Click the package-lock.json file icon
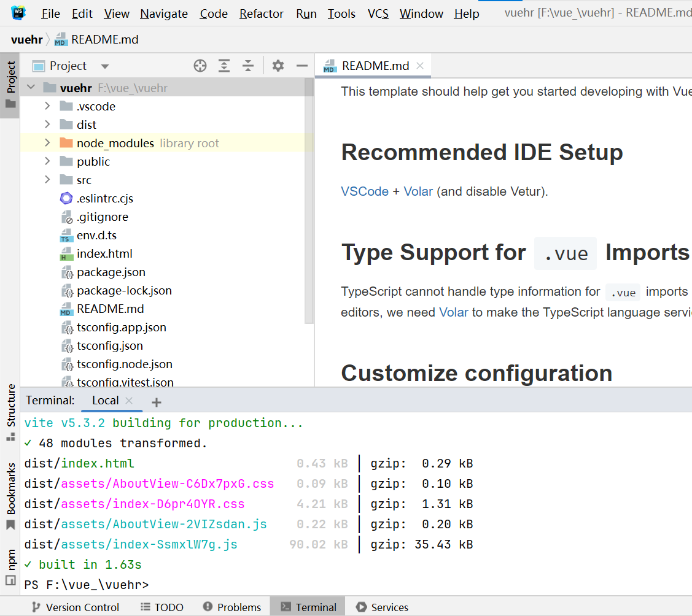692x616 pixels. pos(67,291)
